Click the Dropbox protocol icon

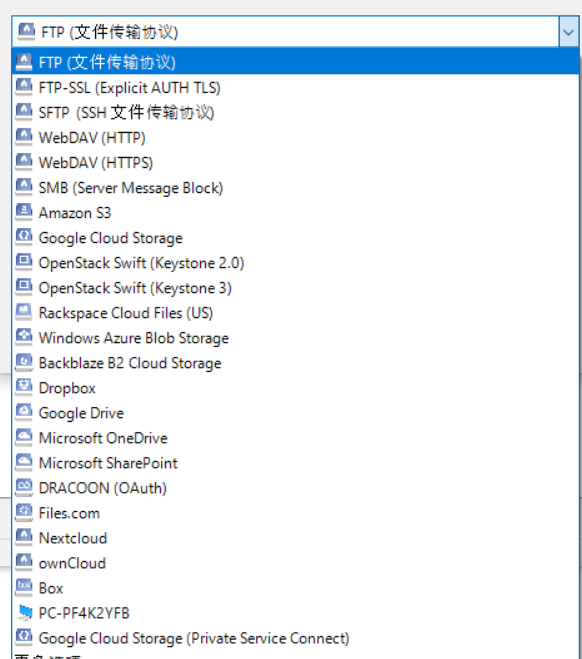(x=24, y=387)
